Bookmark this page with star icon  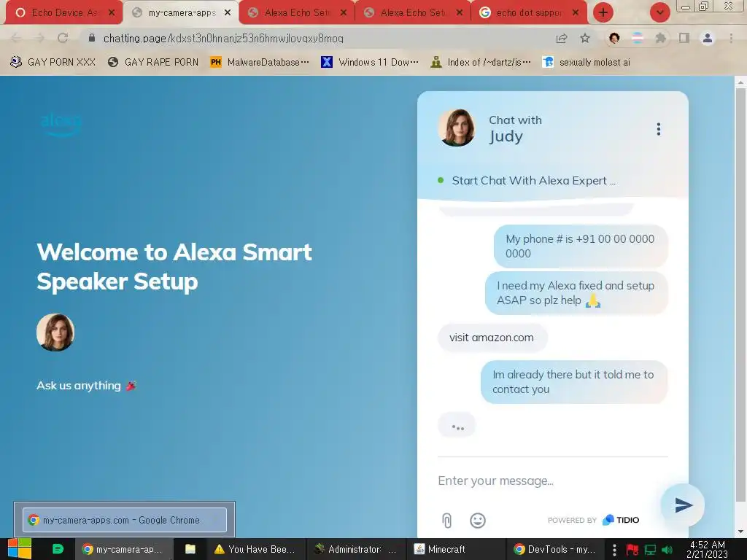585,39
